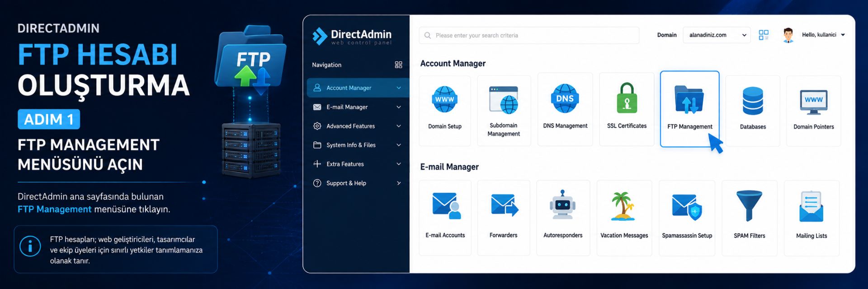Viewport: 868px width, 289px height.
Task: Click the Extra Features plus icon
Action: click(317, 164)
